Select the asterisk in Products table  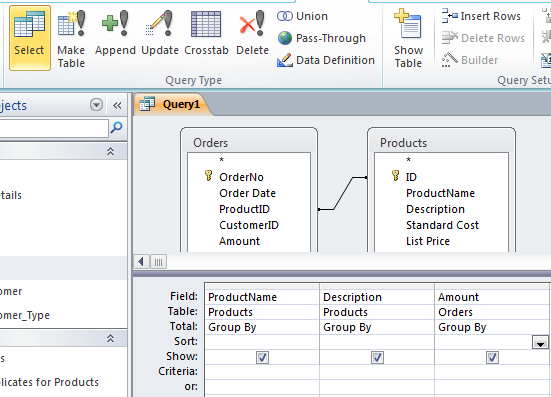tap(408, 161)
